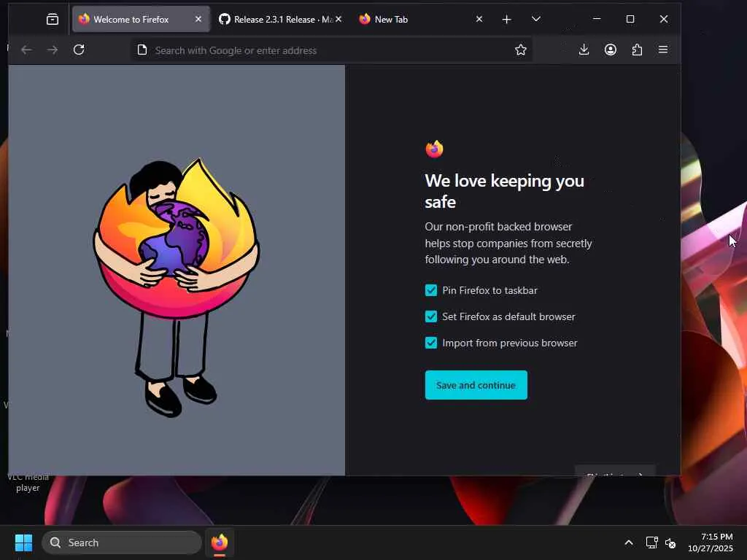Bookmark this page with the star icon
Viewport: 747px width, 560px height.
(521, 50)
